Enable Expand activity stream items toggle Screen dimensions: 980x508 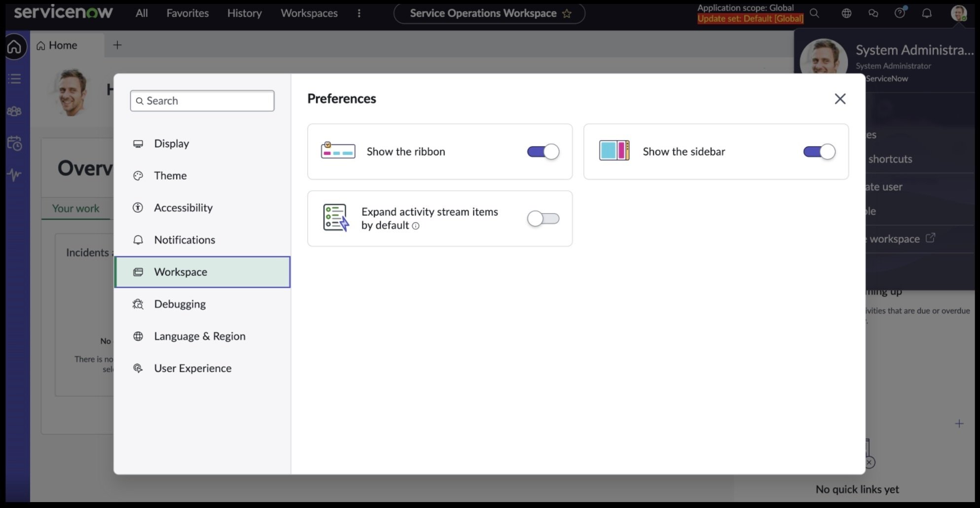(543, 218)
